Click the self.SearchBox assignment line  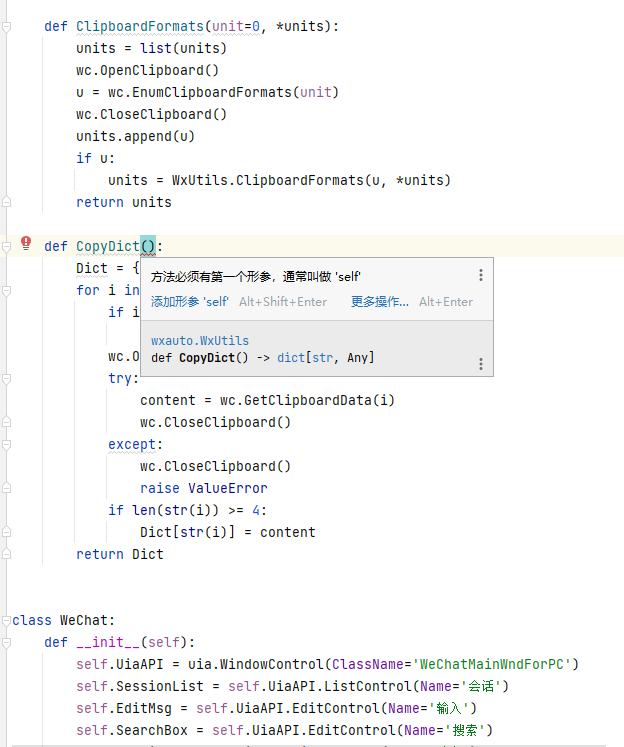click(x=284, y=730)
